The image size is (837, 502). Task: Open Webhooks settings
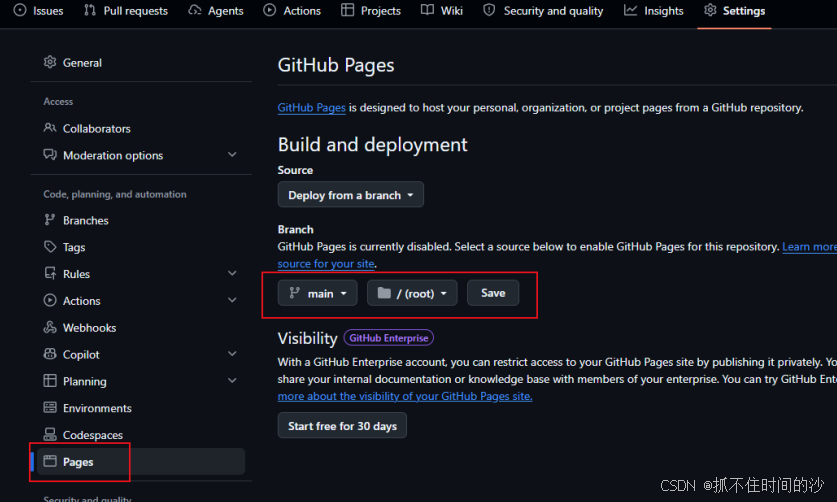(x=141, y=327)
